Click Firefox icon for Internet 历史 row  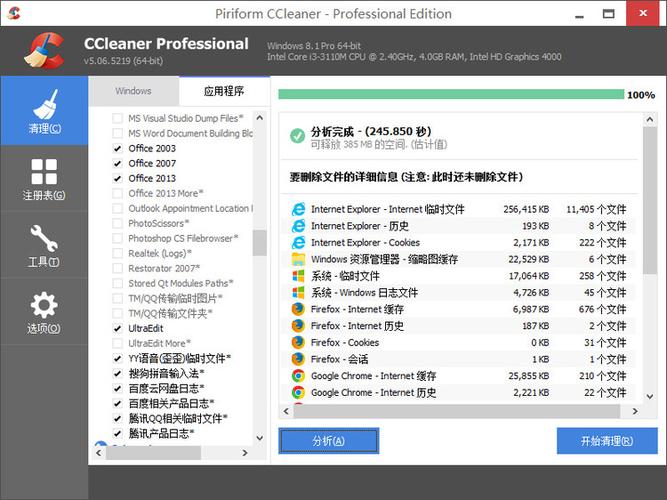click(x=298, y=326)
